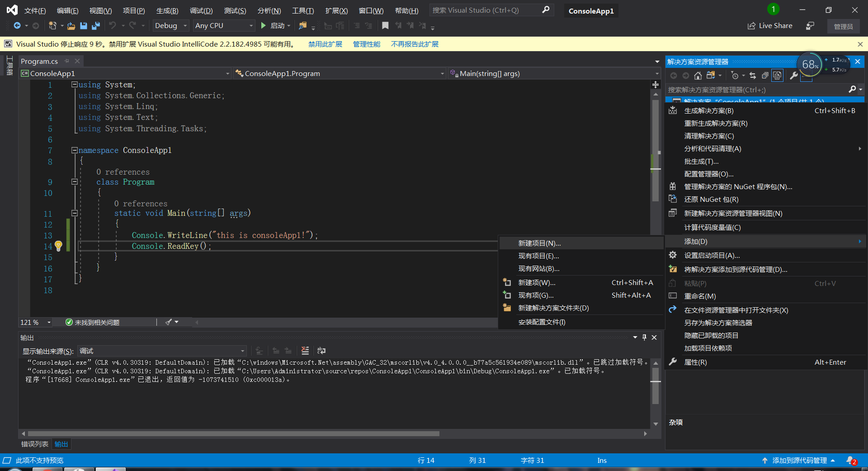This screenshot has width=868, height=471.
Task: Click the green notification badge showing 1
Action: point(773,9)
